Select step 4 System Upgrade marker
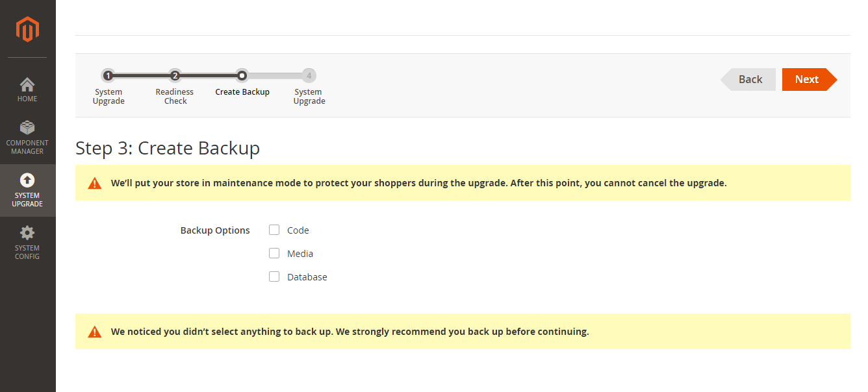Screen dimensions: 868x392 pyautogui.click(x=309, y=75)
